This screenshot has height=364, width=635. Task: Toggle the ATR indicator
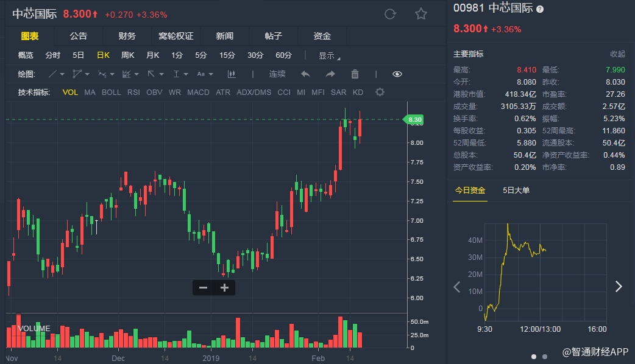pos(222,92)
